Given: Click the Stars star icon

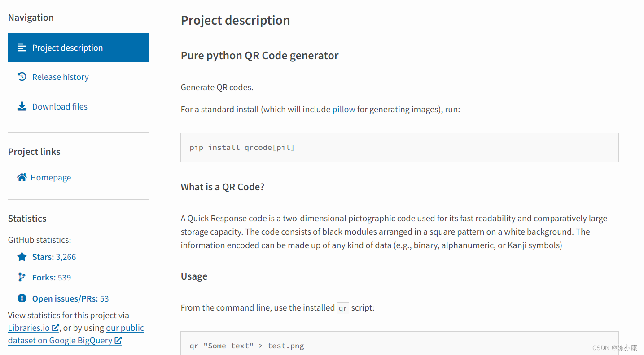Looking at the screenshot, I should 22,257.
